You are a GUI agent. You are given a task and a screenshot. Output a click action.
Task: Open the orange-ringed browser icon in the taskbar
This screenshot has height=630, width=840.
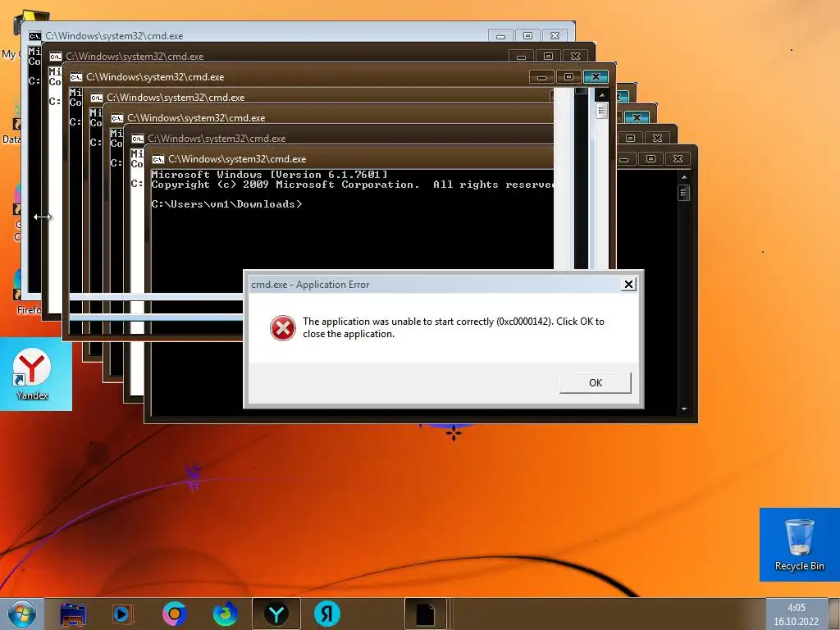tap(174, 614)
